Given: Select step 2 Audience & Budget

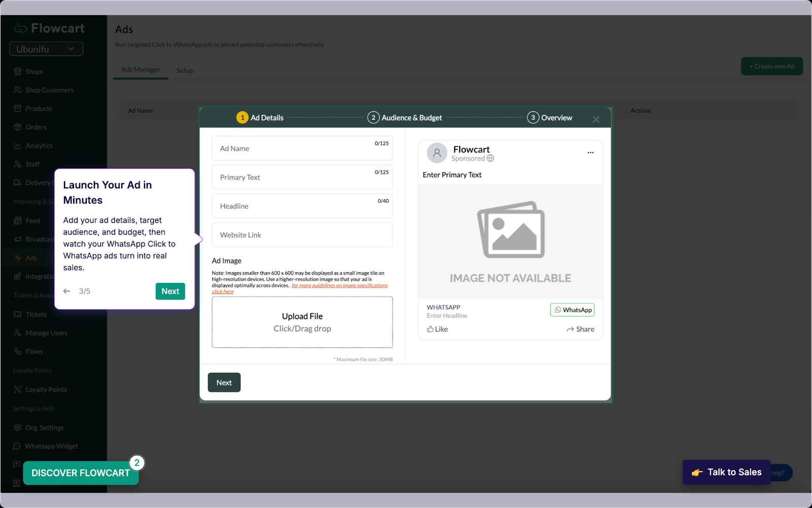Looking at the screenshot, I should pos(405,117).
